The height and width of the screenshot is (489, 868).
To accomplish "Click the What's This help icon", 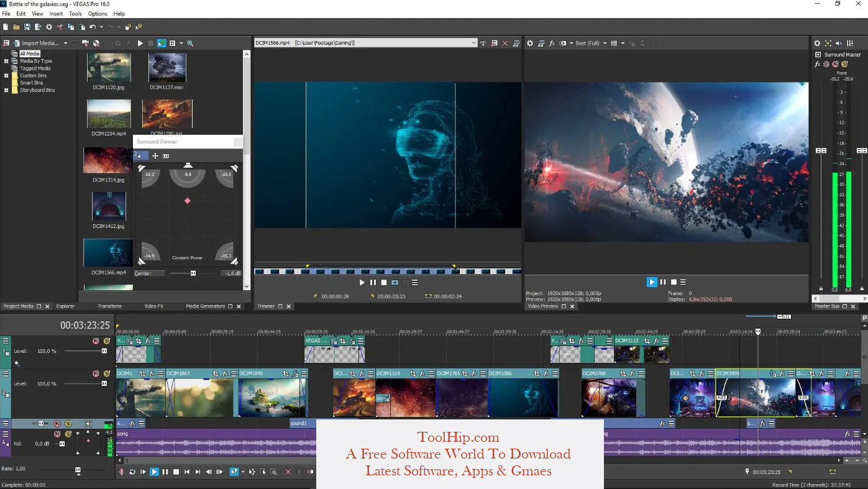I will click(x=139, y=27).
